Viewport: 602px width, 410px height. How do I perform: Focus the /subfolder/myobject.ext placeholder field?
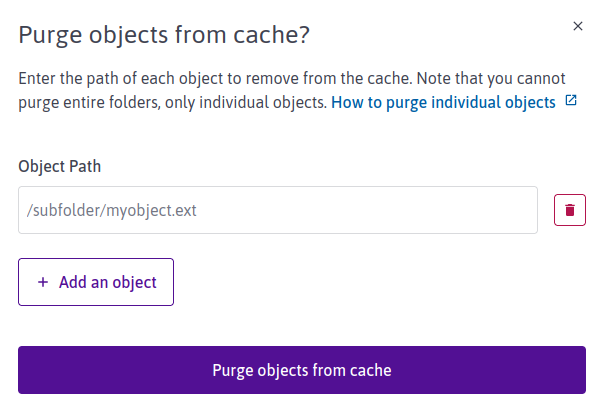pos(278,210)
